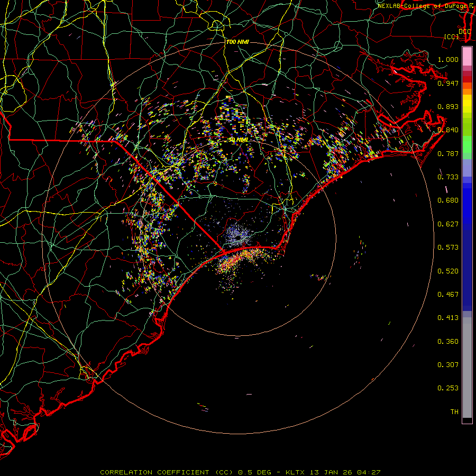The image size is (476, 476).
Task: Click the 0.467 color scale value
Action: 448,295
